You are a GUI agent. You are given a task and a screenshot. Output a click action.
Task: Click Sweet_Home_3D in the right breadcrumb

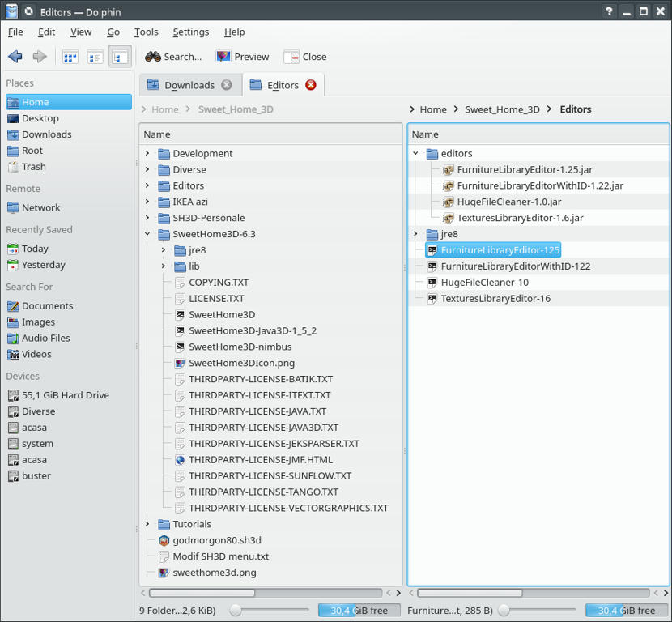pos(502,109)
